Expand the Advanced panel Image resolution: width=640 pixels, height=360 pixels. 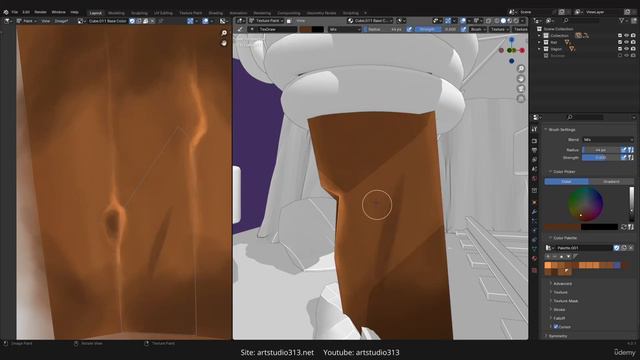point(562,284)
